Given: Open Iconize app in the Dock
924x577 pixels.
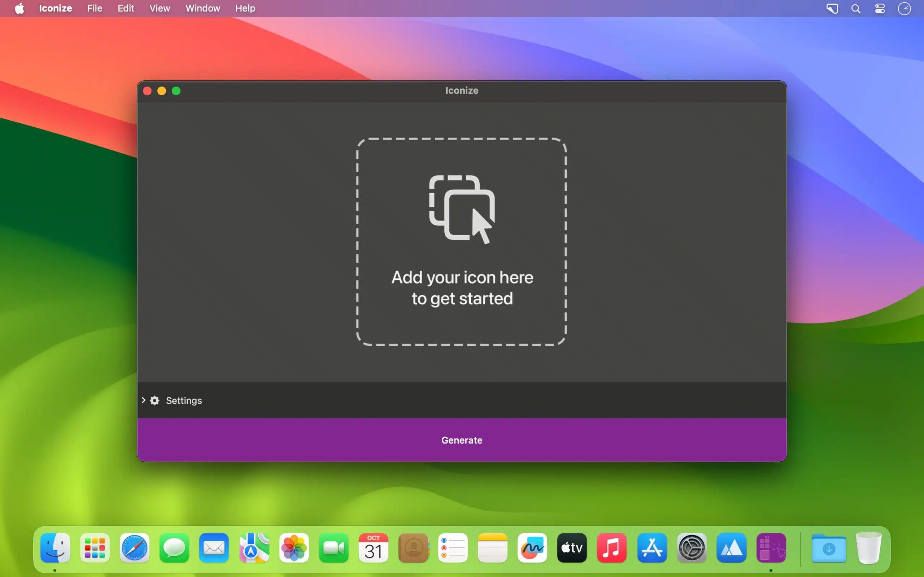Looking at the screenshot, I should click(x=771, y=548).
